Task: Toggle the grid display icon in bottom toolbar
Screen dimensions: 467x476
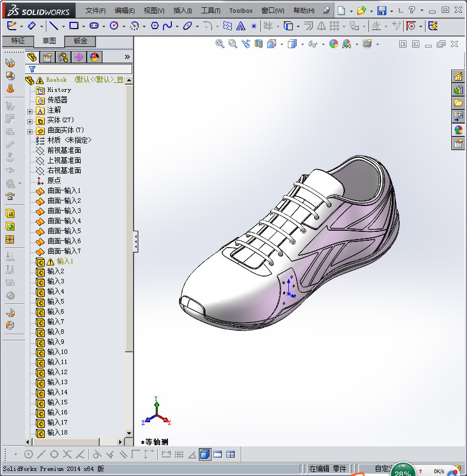Action: (179, 455)
